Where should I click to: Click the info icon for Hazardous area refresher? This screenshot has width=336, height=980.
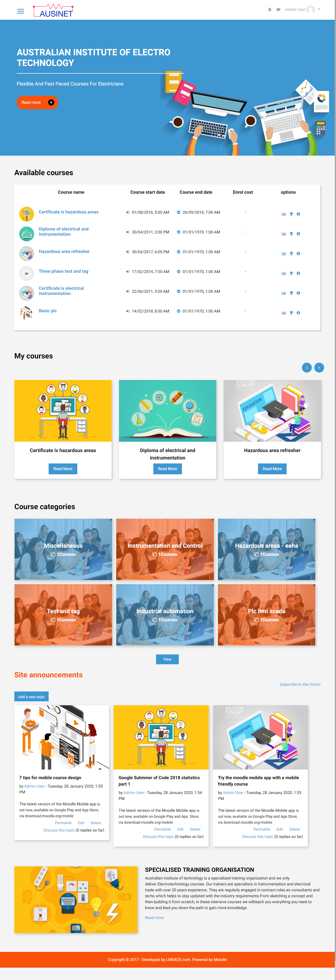(x=298, y=253)
